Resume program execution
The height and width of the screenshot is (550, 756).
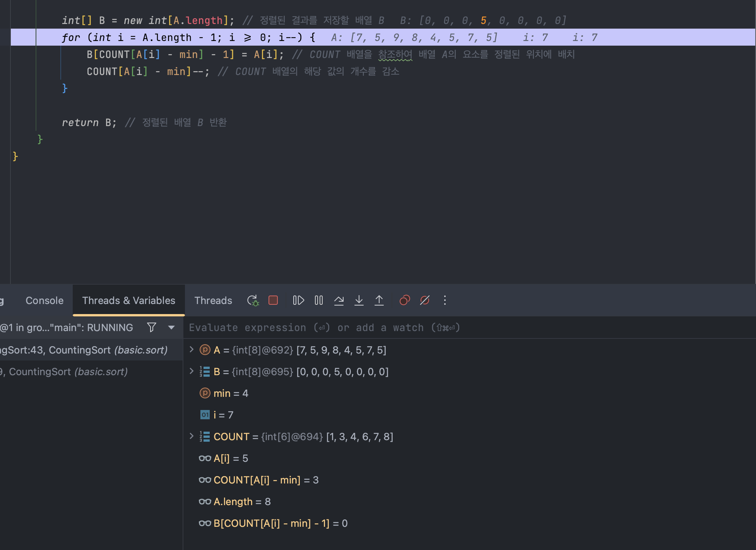click(298, 301)
